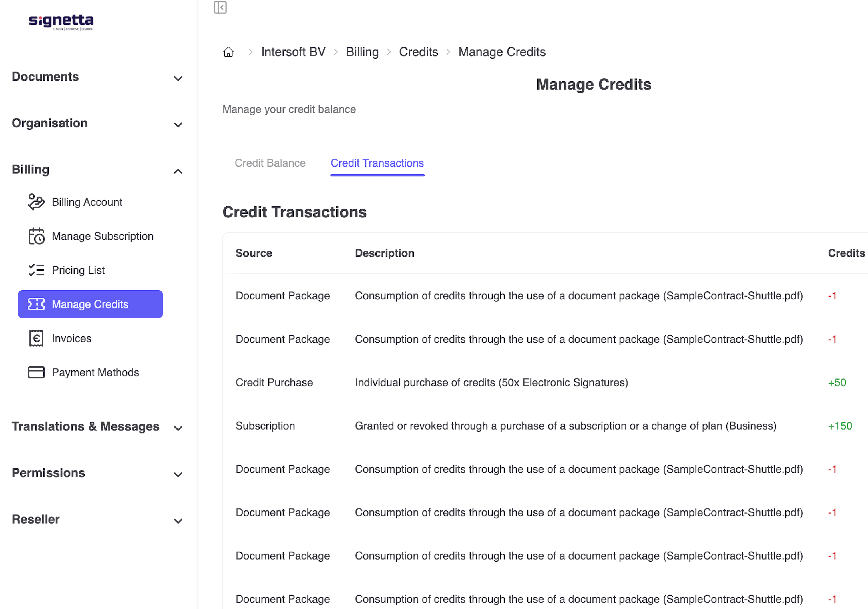The height and width of the screenshot is (609, 868).
Task: Select the Credit Transactions tab
Action: pyautogui.click(x=377, y=163)
